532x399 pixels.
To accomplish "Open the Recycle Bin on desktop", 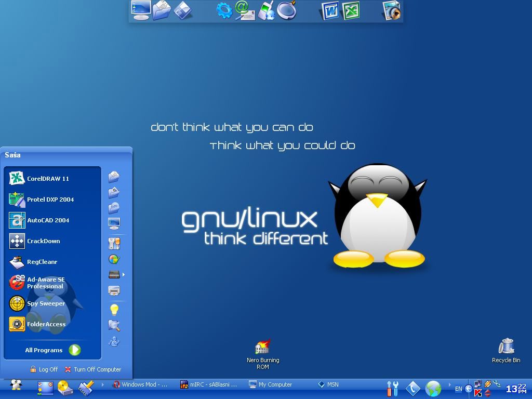I will pyautogui.click(x=506, y=351).
